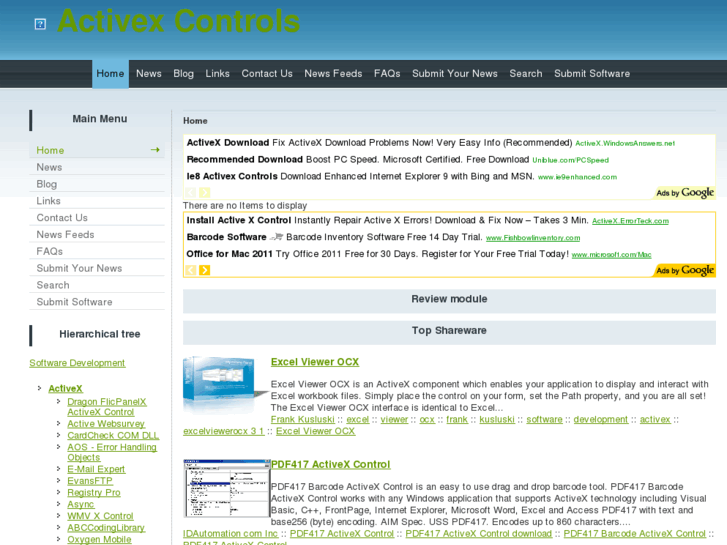Expand arrow beside Active Websurvey

[x=58, y=423]
